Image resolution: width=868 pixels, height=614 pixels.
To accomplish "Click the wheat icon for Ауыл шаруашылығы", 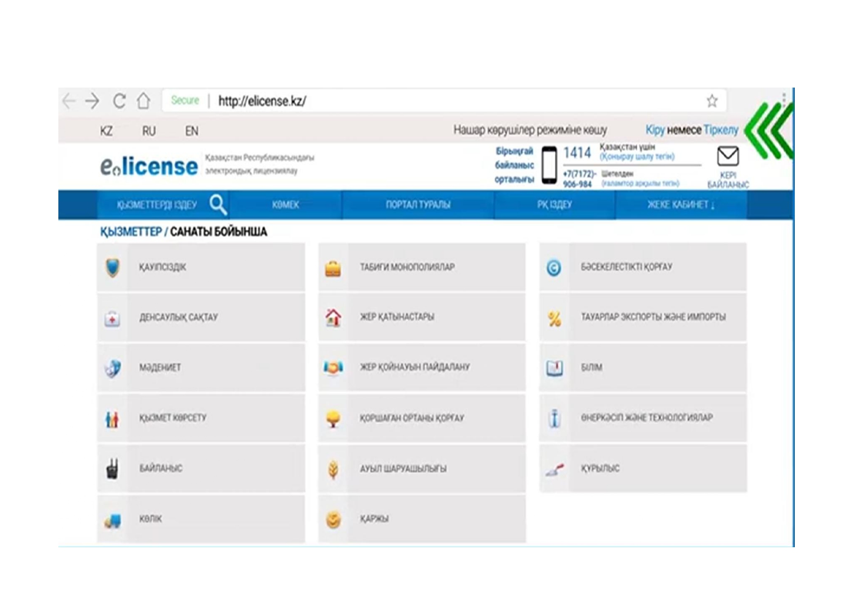I will [333, 469].
